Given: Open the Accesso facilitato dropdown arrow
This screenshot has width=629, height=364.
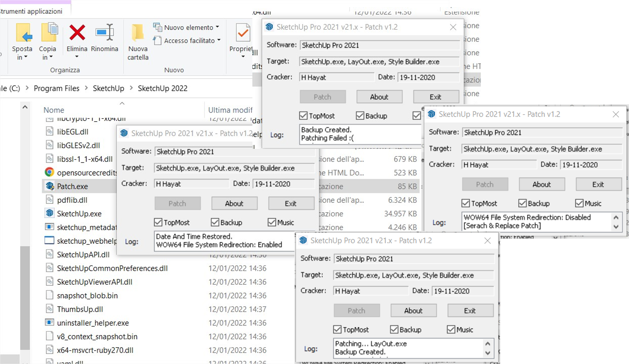Looking at the screenshot, I should [219, 40].
